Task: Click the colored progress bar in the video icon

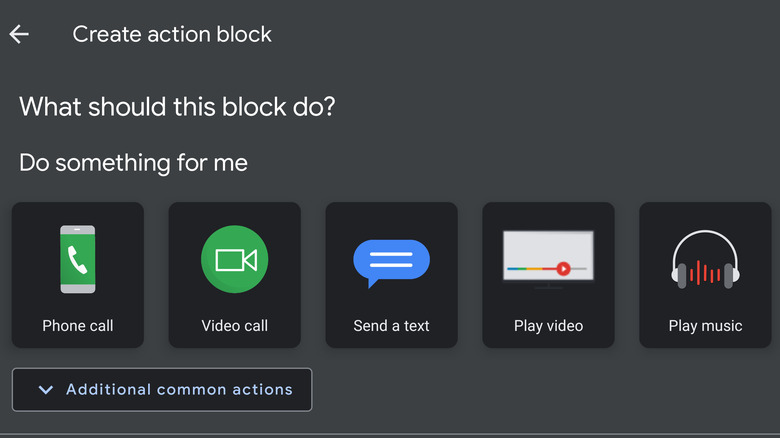Action: coord(530,268)
